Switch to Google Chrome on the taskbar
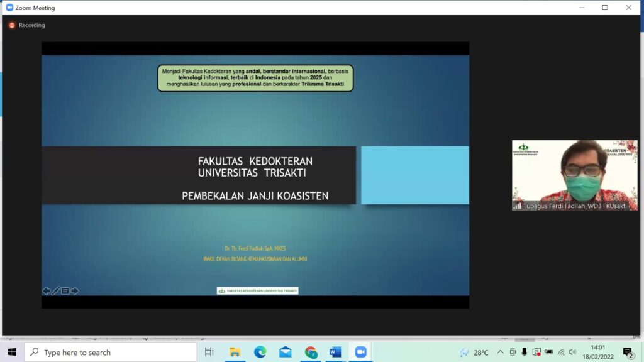This screenshot has height=362, width=644. [311, 352]
